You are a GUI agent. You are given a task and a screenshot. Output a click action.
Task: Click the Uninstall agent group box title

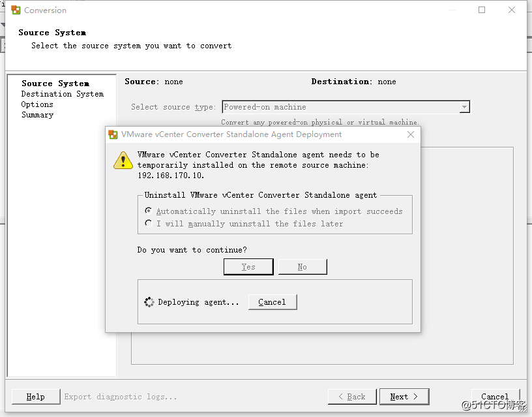(261, 195)
